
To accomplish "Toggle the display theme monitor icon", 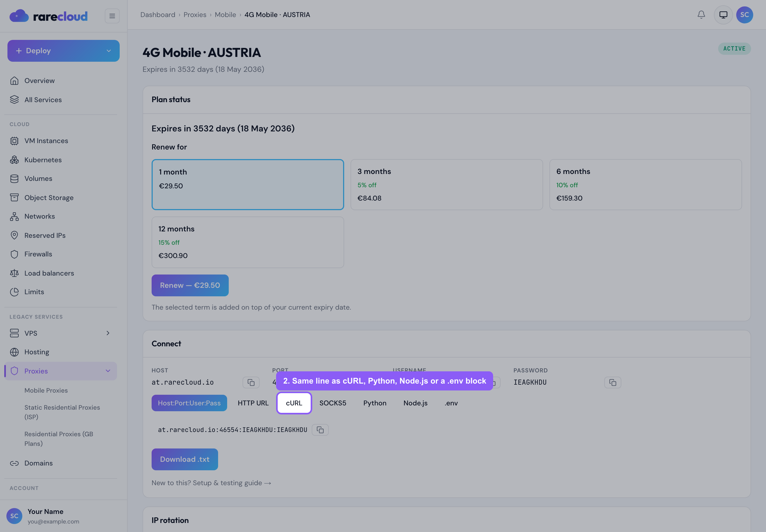I will pos(723,15).
